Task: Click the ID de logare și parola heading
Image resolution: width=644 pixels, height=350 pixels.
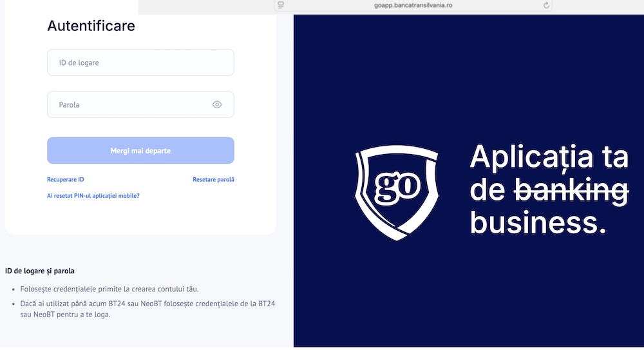Action: (44, 271)
